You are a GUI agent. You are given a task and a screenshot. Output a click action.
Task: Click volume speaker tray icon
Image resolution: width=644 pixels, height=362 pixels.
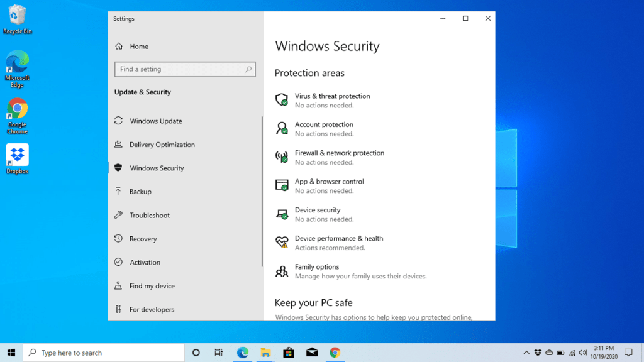583,353
